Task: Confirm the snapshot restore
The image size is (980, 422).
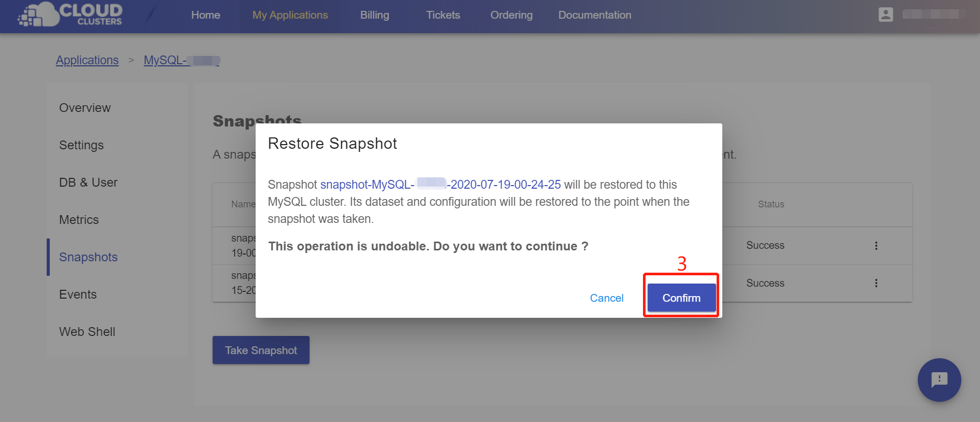Action: pyautogui.click(x=681, y=298)
